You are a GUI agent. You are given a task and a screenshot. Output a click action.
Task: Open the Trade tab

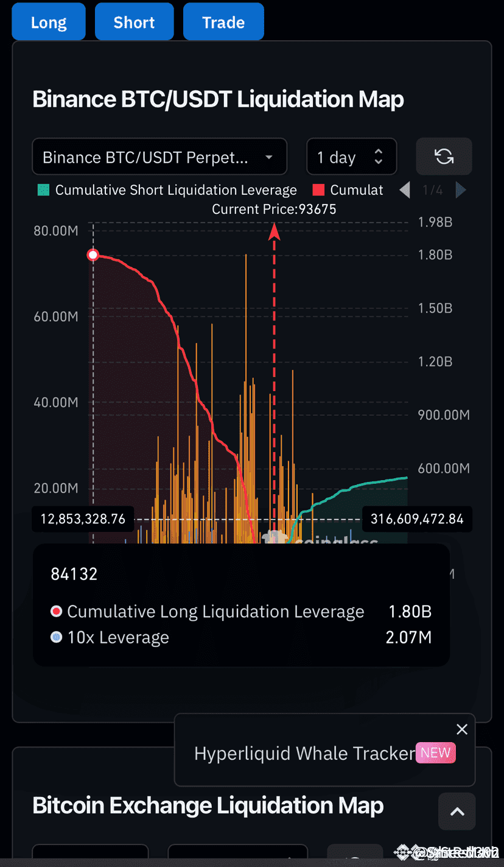[223, 22]
